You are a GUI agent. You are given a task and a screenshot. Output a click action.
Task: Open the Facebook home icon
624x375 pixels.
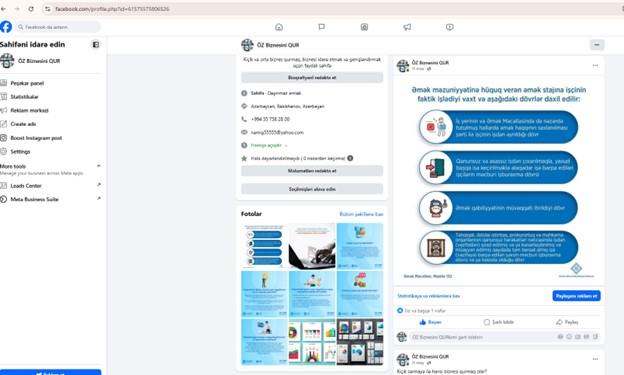(x=279, y=27)
